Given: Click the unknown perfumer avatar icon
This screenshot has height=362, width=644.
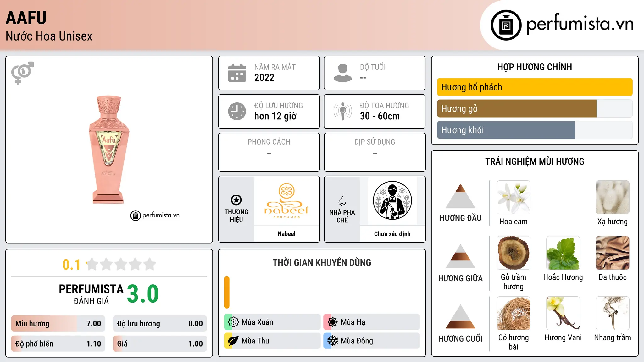Looking at the screenshot, I should pyautogui.click(x=392, y=200).
